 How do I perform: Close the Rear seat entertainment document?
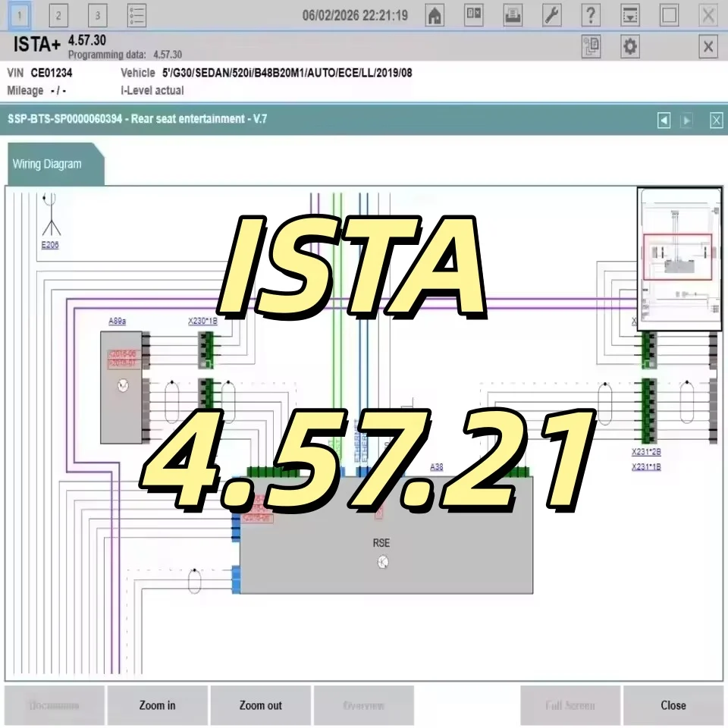click(x=716, y=121)
